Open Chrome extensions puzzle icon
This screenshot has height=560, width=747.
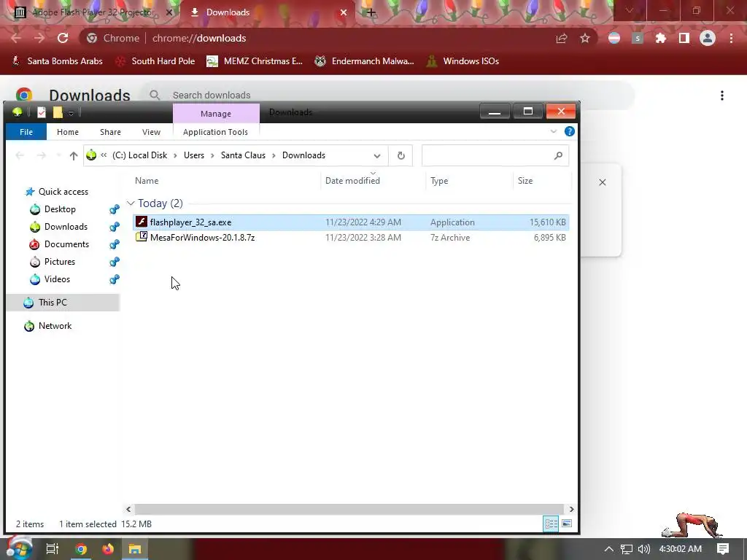(660, 38)
